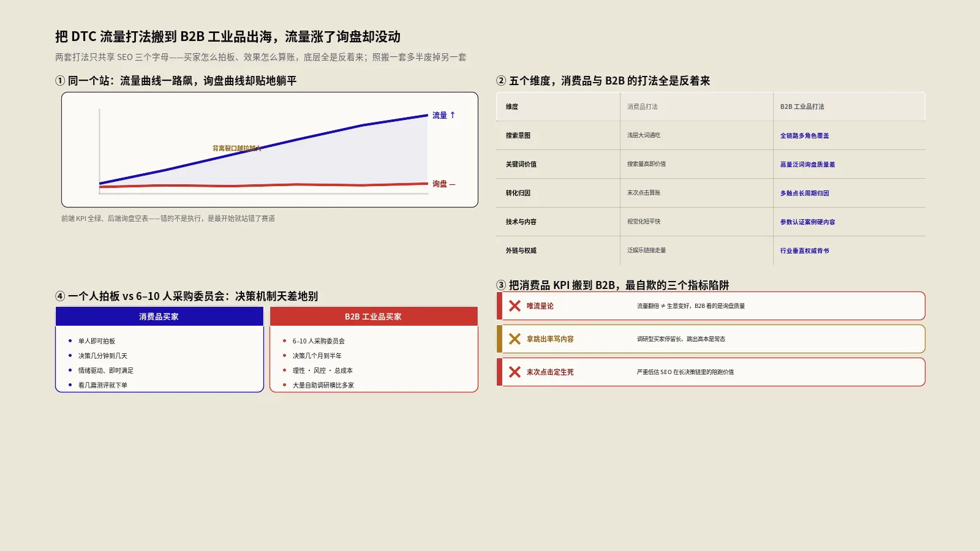
Task: Click the bullet 单人即可拍板
Action: click(x=97, y=341)
